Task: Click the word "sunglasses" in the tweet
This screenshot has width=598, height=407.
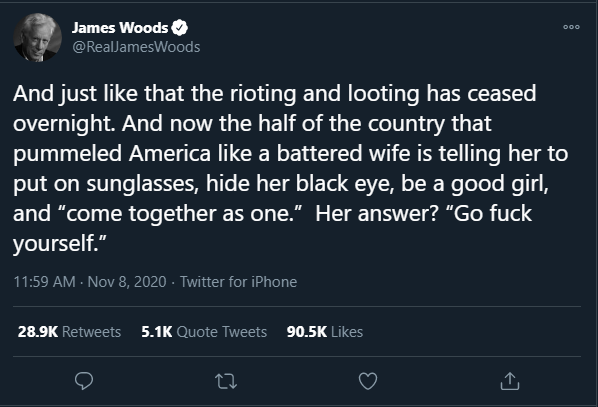Action: click(141, 184)
